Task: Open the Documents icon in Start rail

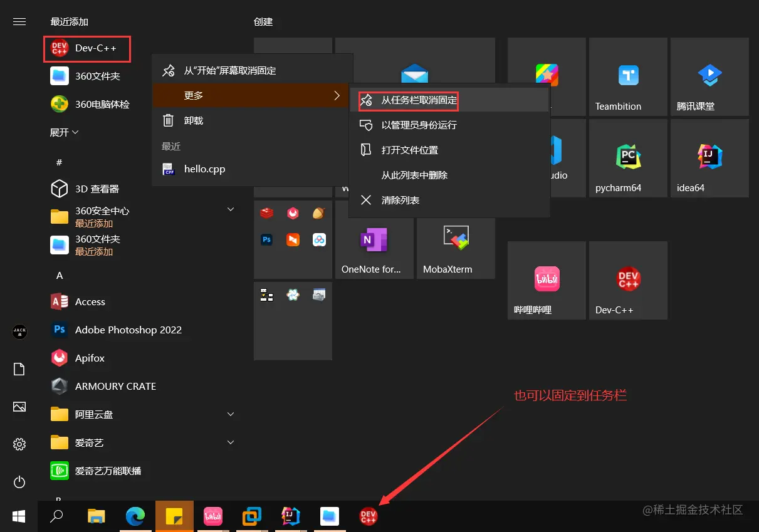Action: (19, 369)
